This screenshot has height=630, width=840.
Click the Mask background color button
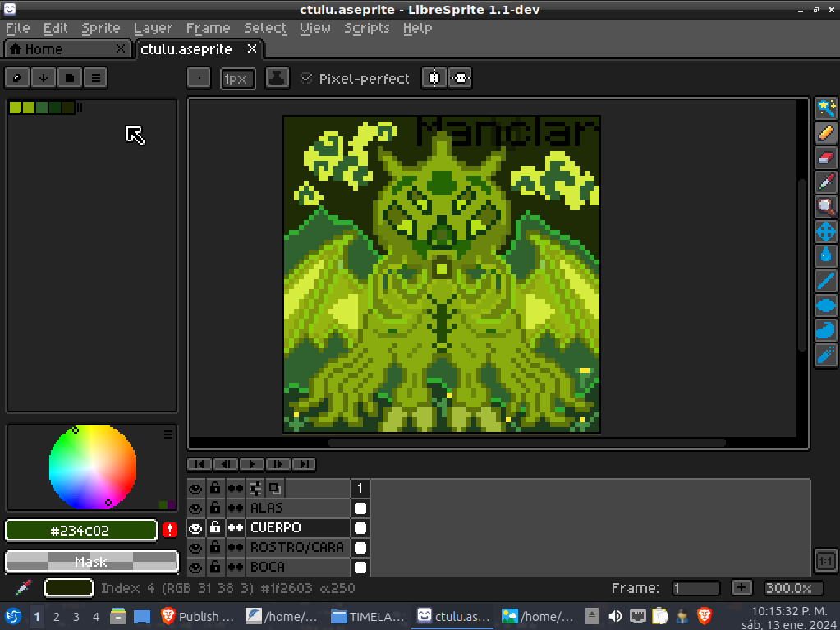[x=92, y=562]
